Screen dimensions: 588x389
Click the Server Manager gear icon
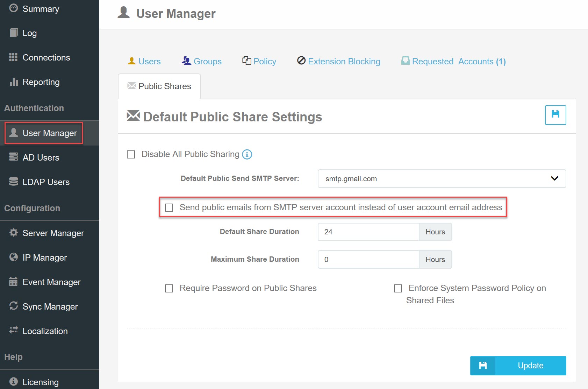[14, 232]
